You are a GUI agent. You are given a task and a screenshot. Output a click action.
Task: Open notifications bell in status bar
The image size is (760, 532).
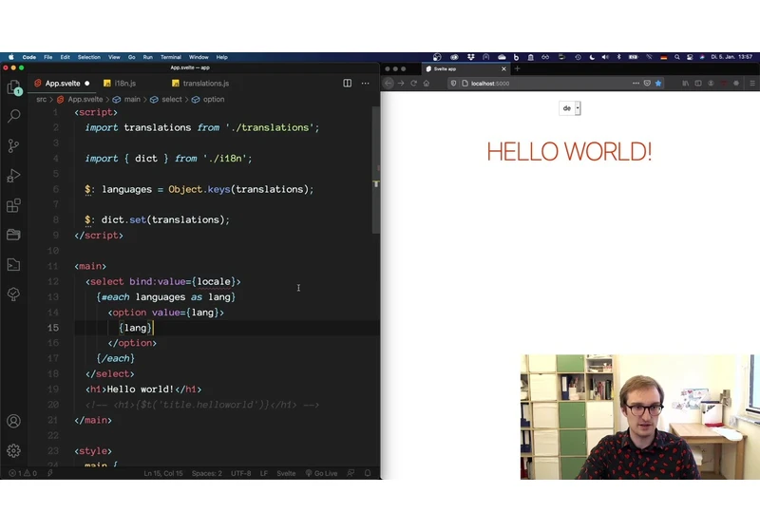coord(368,473)
